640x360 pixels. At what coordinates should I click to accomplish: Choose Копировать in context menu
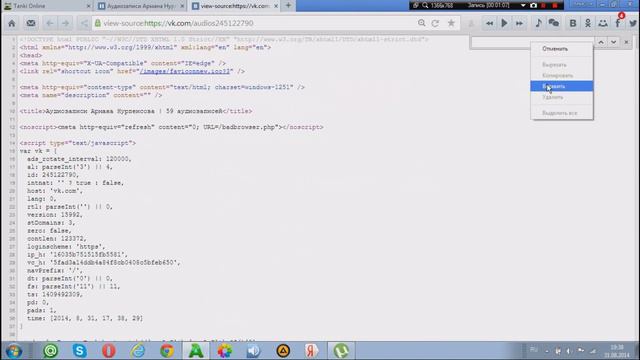click(562, 76)
